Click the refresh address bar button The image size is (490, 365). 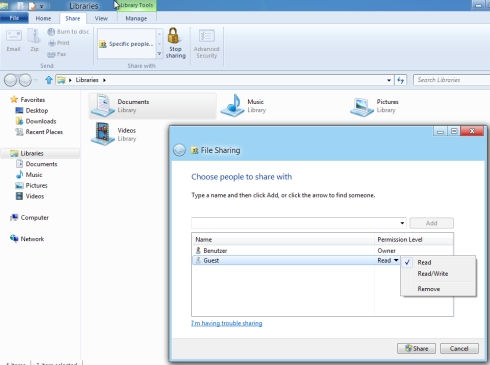coord(400,80)
